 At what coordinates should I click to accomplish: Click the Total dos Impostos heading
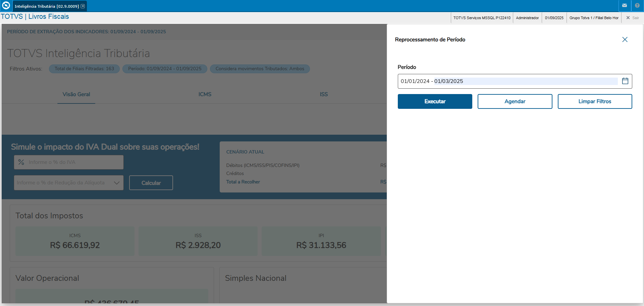[49, 216]
